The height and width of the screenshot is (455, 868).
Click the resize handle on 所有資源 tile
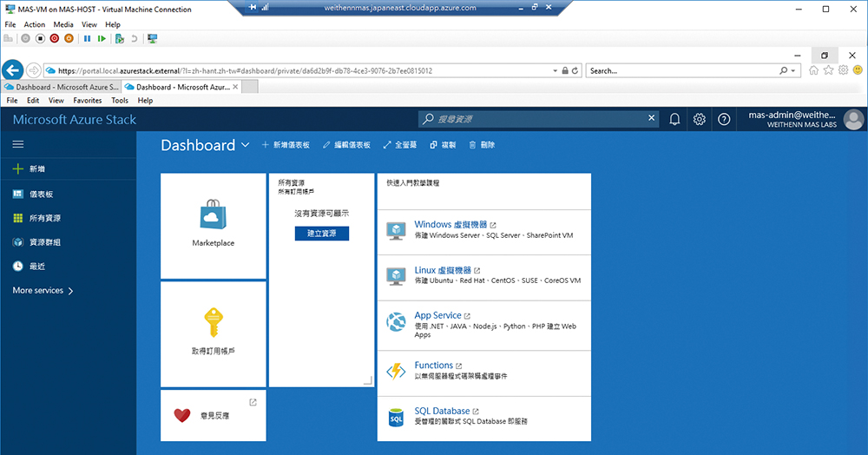367,380
